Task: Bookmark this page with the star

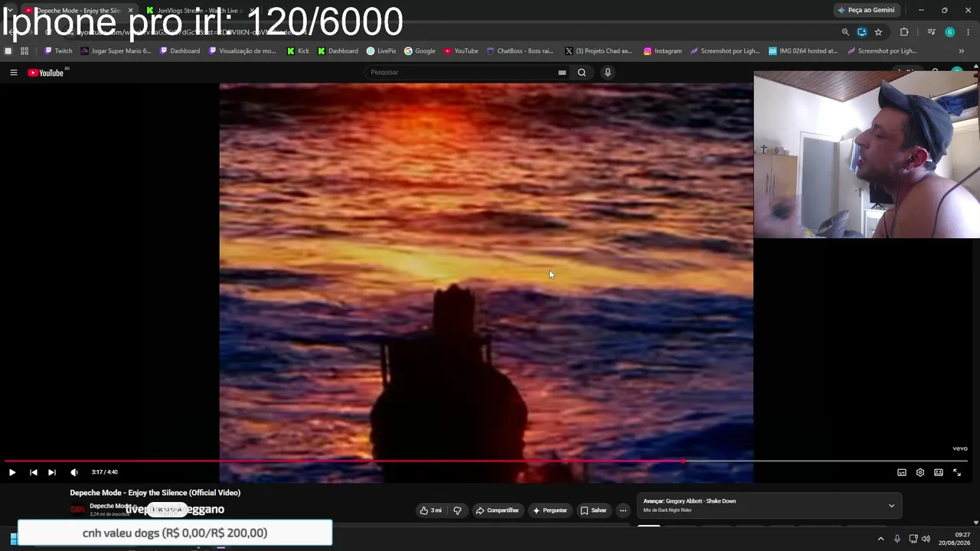Action: point(878,32)
